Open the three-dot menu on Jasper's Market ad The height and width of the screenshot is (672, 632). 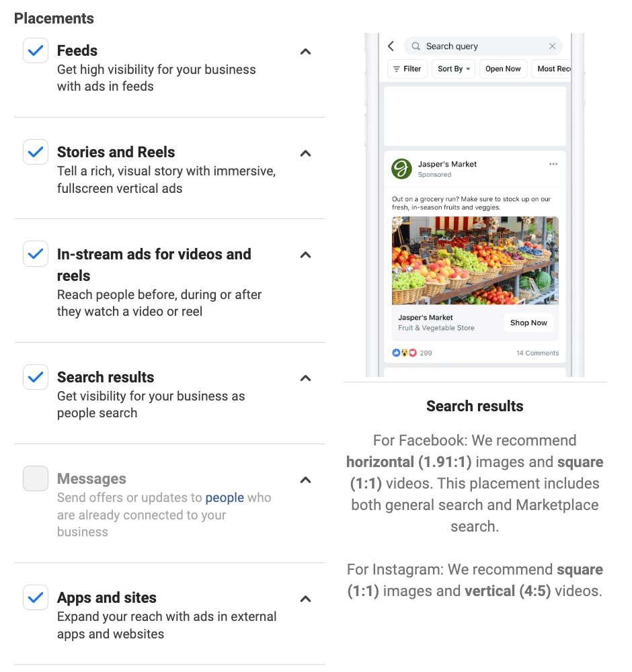(553, 164)
